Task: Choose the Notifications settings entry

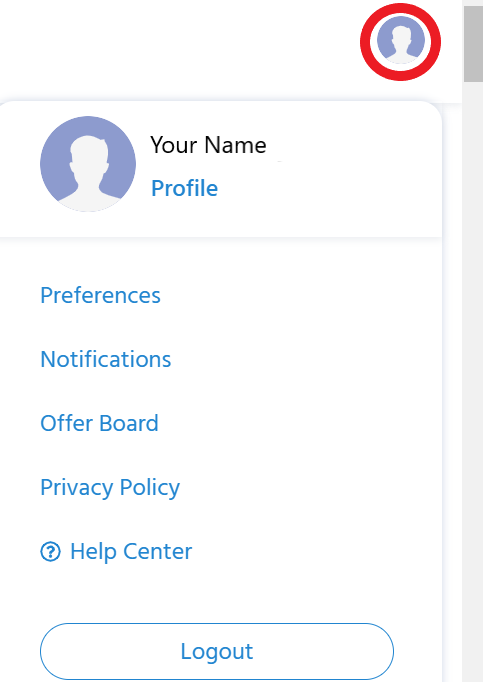Action: click(x=106, y=359)
